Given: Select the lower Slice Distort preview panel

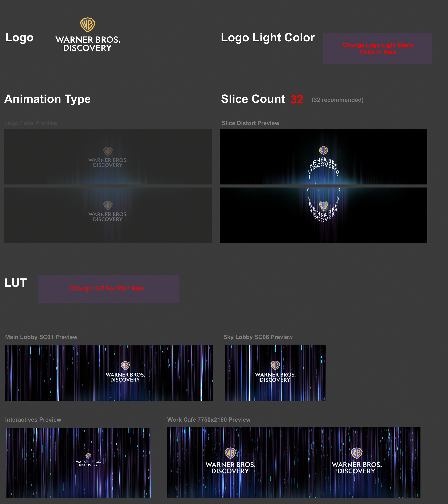Looking at the screenshot, I should point(323,215).
